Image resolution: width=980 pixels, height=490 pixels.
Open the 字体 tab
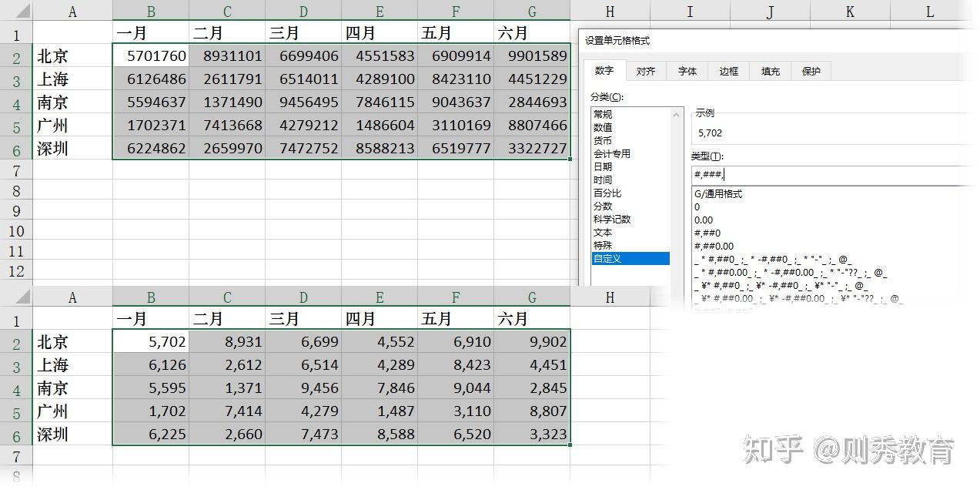[x=687, y=71]
